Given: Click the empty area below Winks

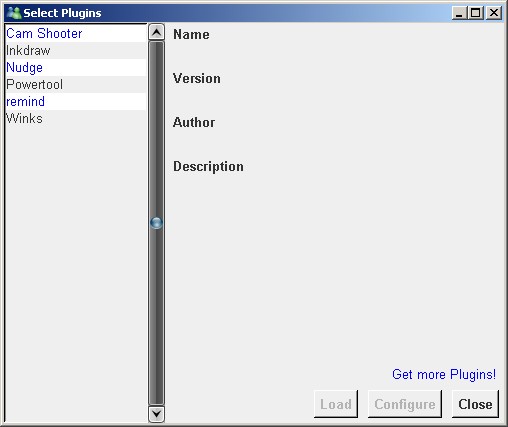Looking at the screenshot, I should click(x=76, y=273).
